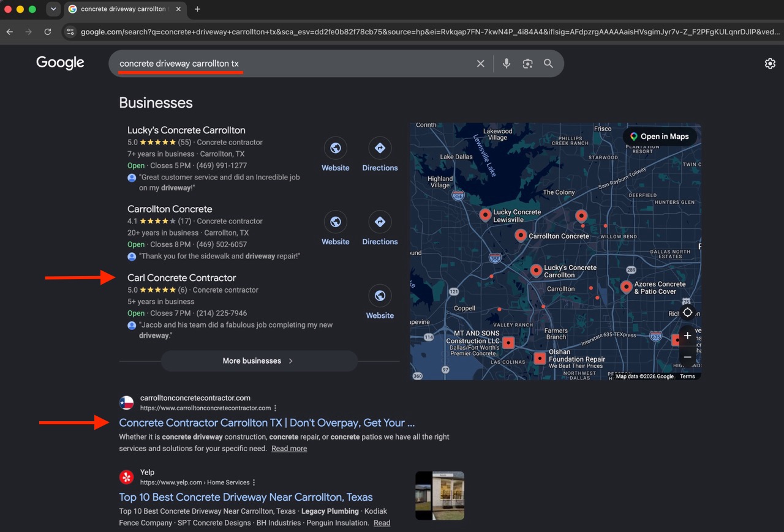Visit Carl Concrete Contractor website icon
The height and width of the screenshot is (532, 784).
pyautogui.click(x=380, y=296)
